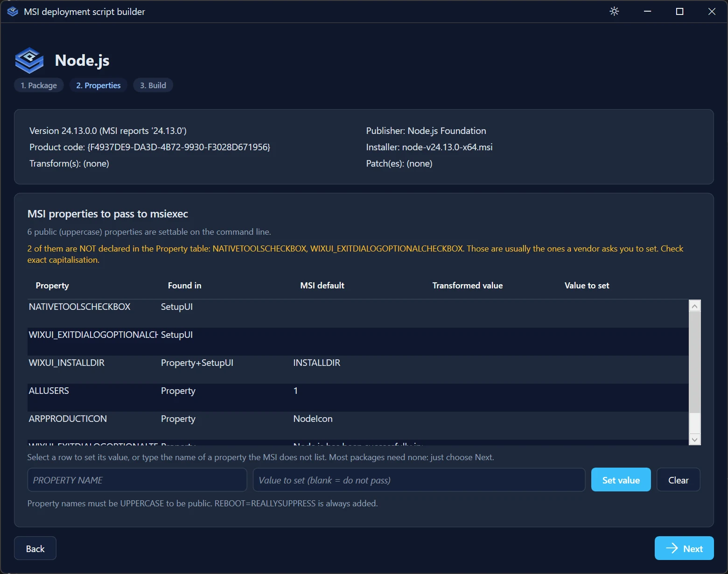Click the Installer node-v24.13.0-x64.msi text

[x=429, y=147]
